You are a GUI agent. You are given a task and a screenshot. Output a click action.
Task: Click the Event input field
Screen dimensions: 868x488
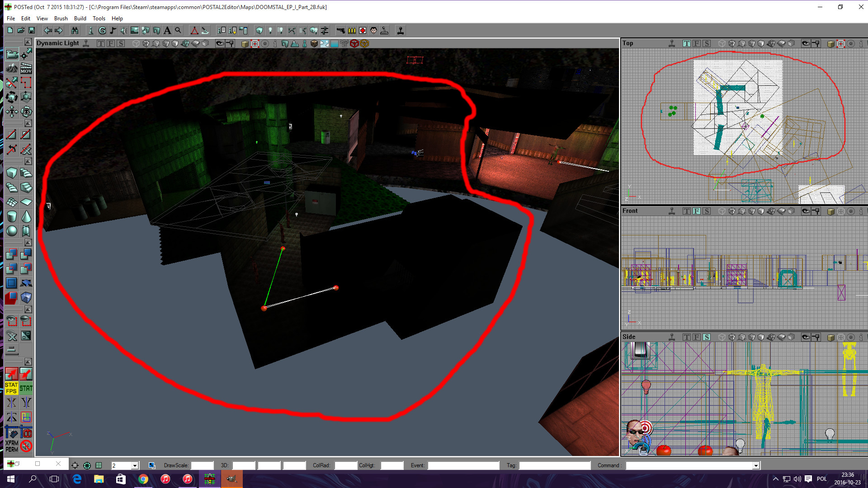point(463,465)
